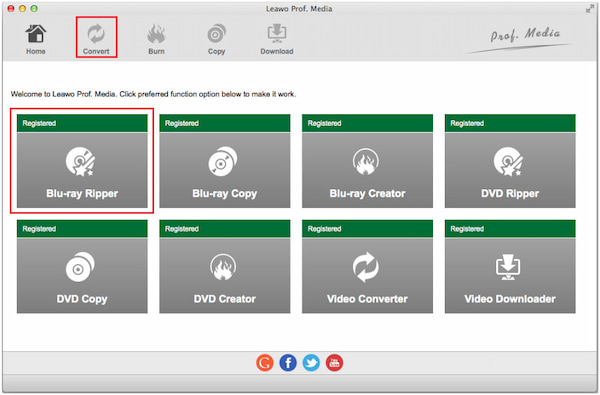Click the Copy disc toolbar icon

pos(216,39)
